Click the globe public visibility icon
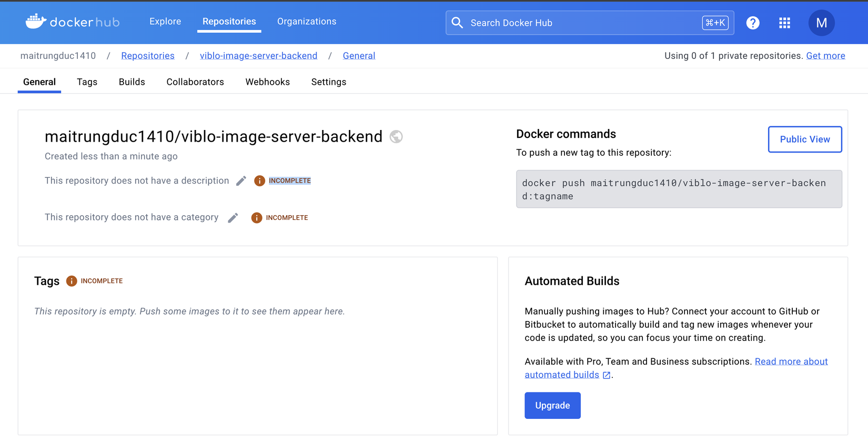This screenshot has width=868, height=442. (x=396, y=137)
